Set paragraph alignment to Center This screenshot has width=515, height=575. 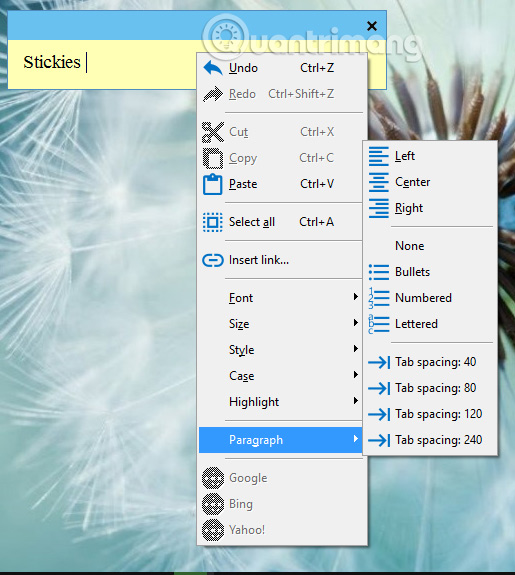(x=430, y=182)
